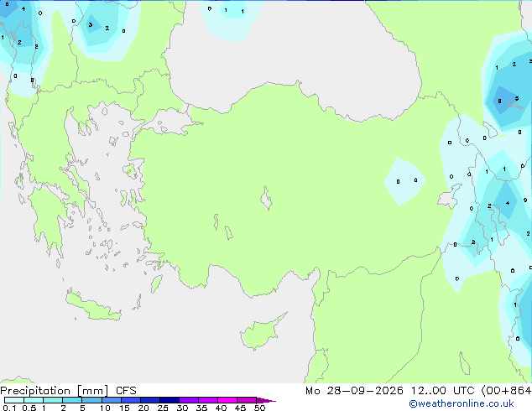This screenshot has width=532, height=411.
Task: Click the '5' precipitation value near the Caspian coast
Action: (x=516, y=98)
